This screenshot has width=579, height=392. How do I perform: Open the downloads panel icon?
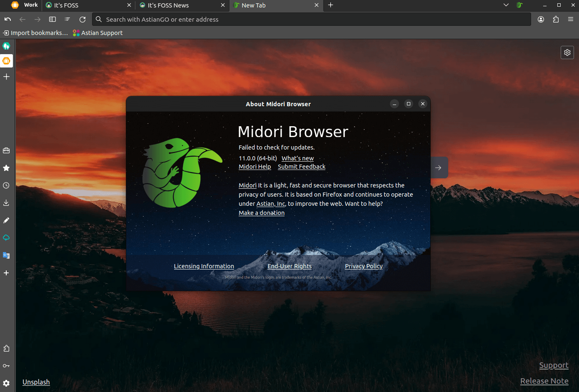click(x=6, y=203)
